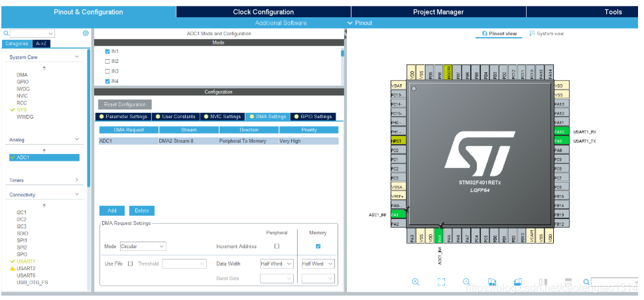Click the vertical split view icon

click(543, 282)
